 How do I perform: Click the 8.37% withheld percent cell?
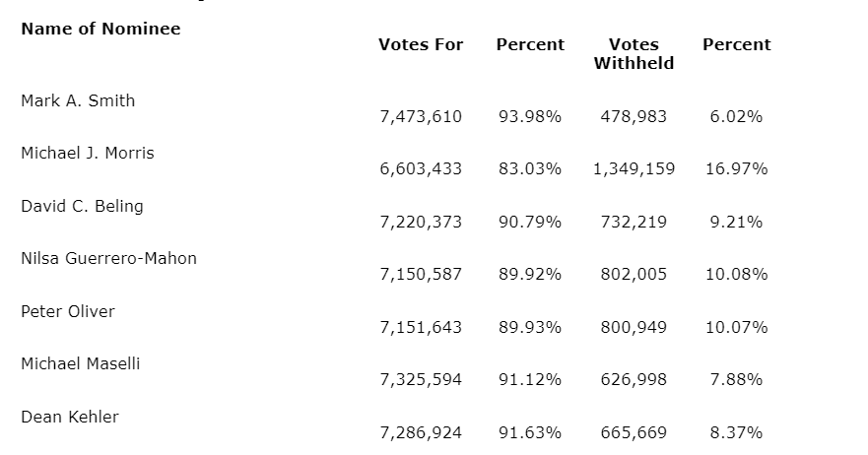(736, 432)
